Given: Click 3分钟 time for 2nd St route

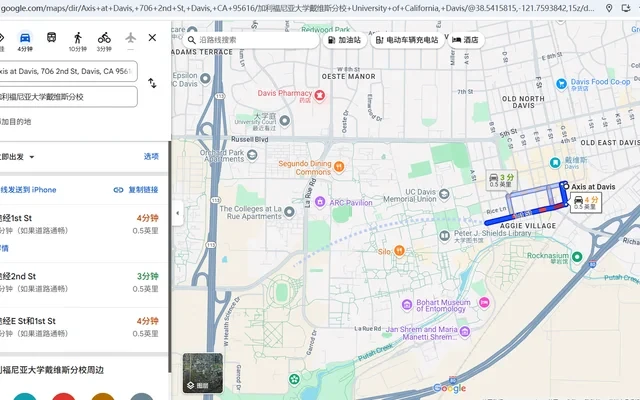Looking at the screenshot, I should tap(147, 276).
